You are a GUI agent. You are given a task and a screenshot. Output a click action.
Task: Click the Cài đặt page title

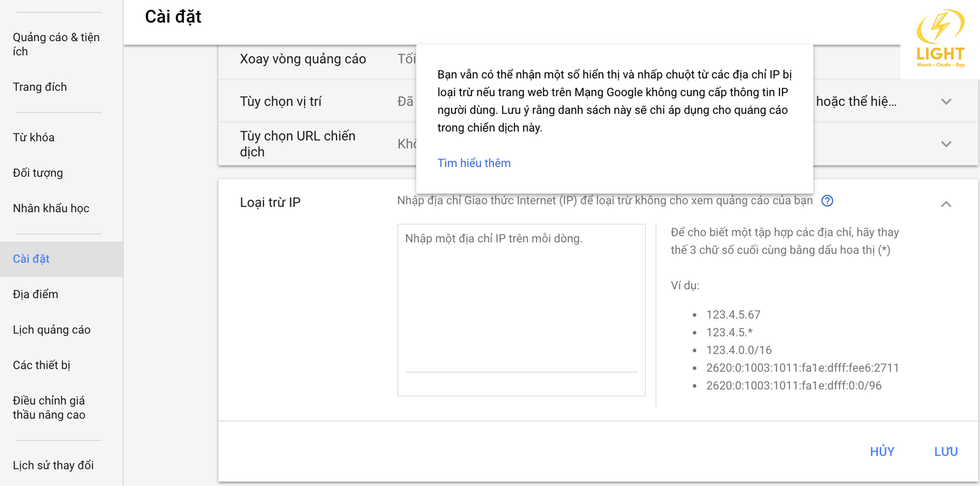coord(173,17)
